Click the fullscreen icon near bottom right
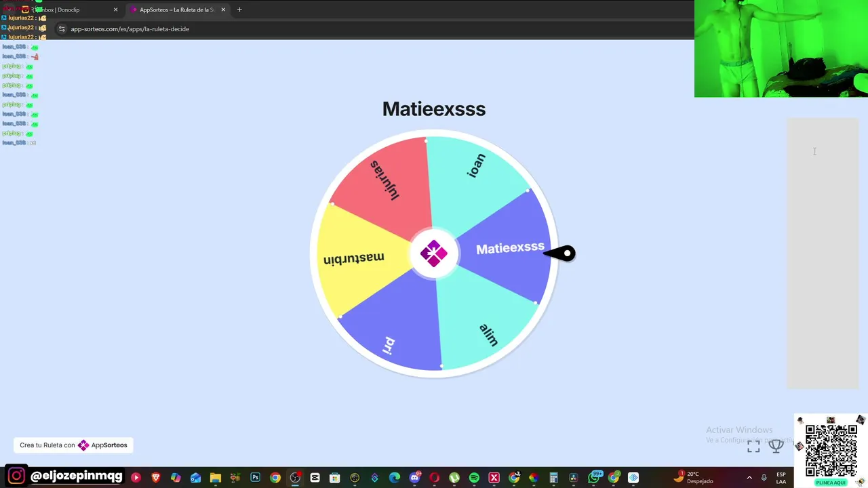868x488 pixels. coord(753,447)
